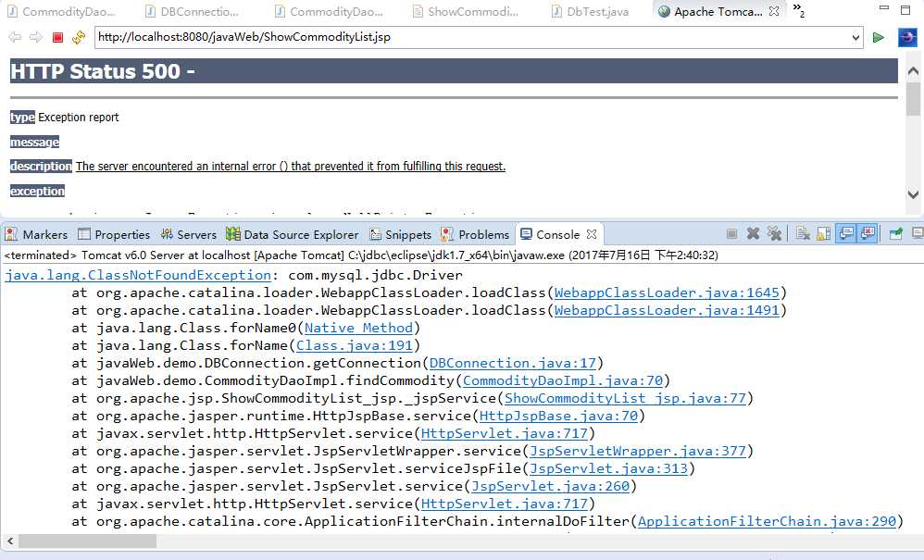The width and height of the screenshot is (924, 560).
Task: Minimize the editor area
Action: (884, 9)
